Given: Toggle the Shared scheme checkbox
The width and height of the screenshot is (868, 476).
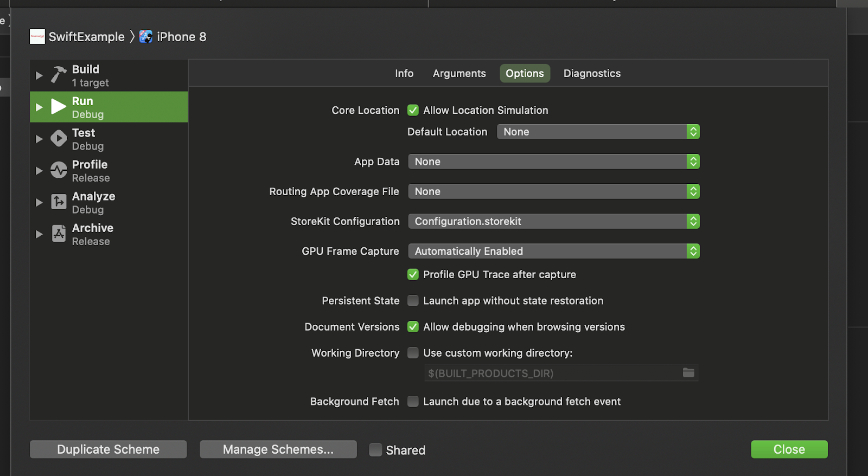Looking at the screenshot, I should [x=375, y=449].
